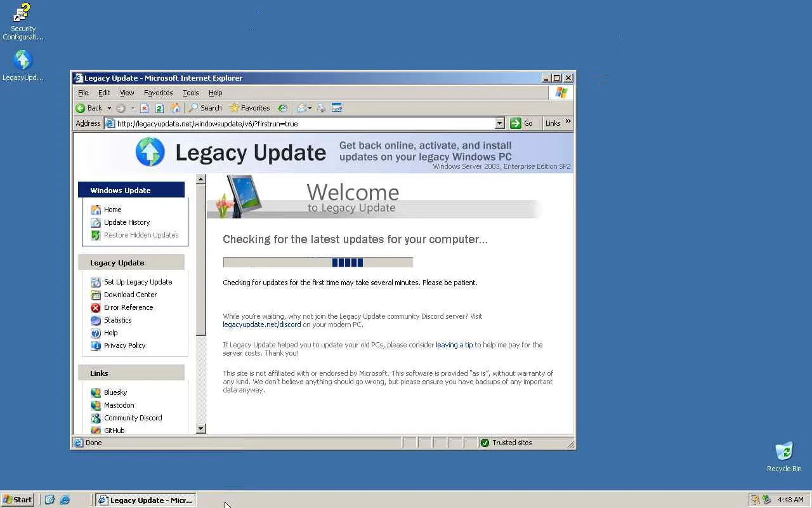Image resolution: width=812 pixels, height=508 pixels.
Task: Follow the legacyupdate.net/discord link
Action: coord(262,324)
